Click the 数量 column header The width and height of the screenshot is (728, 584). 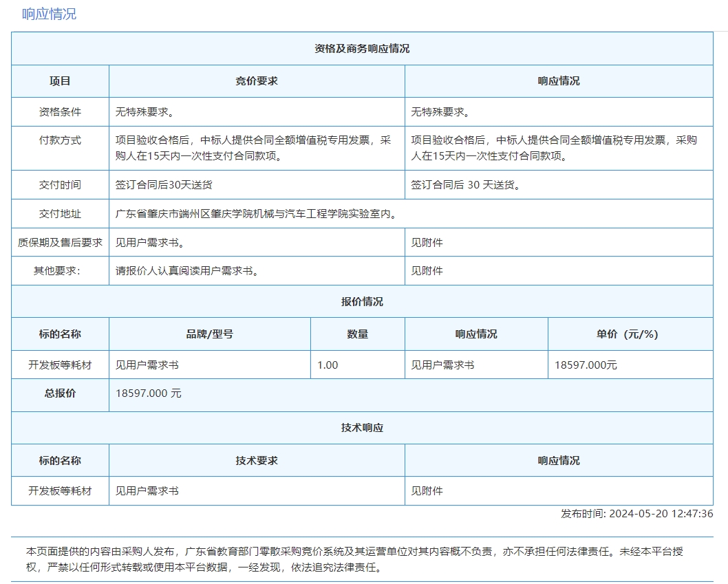coord(358,334)
